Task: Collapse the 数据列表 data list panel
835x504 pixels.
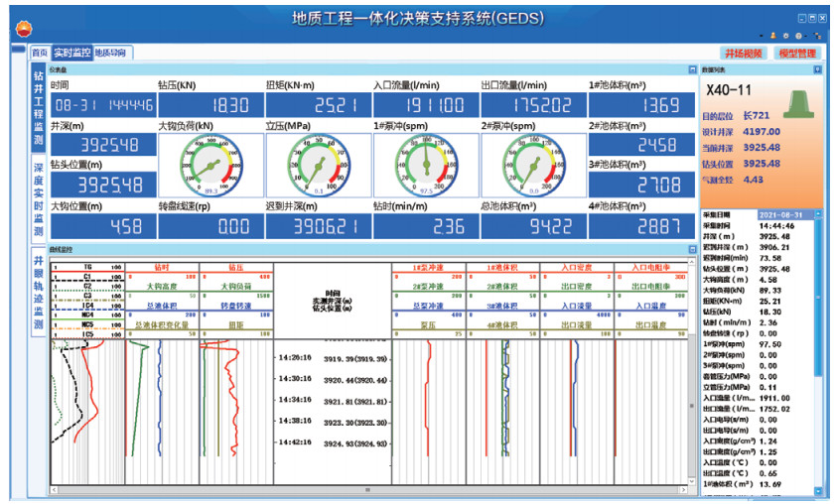Action: click(x=817, y=69)
